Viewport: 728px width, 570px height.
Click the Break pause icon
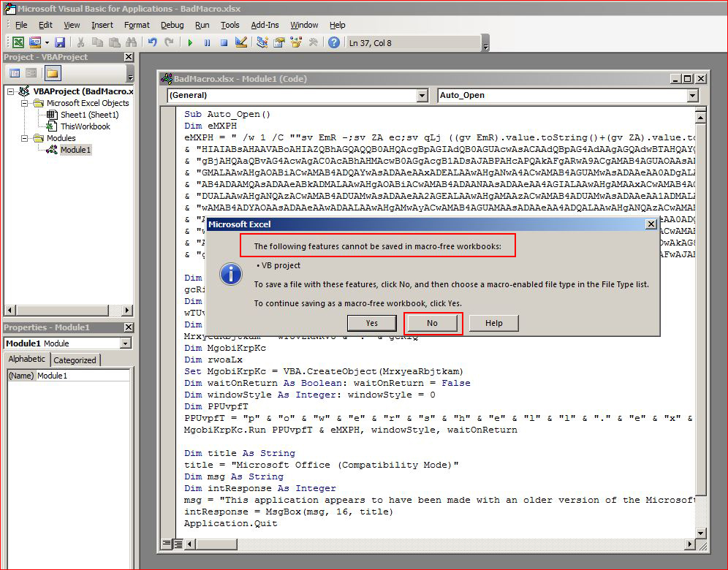[x=207, y=42]
